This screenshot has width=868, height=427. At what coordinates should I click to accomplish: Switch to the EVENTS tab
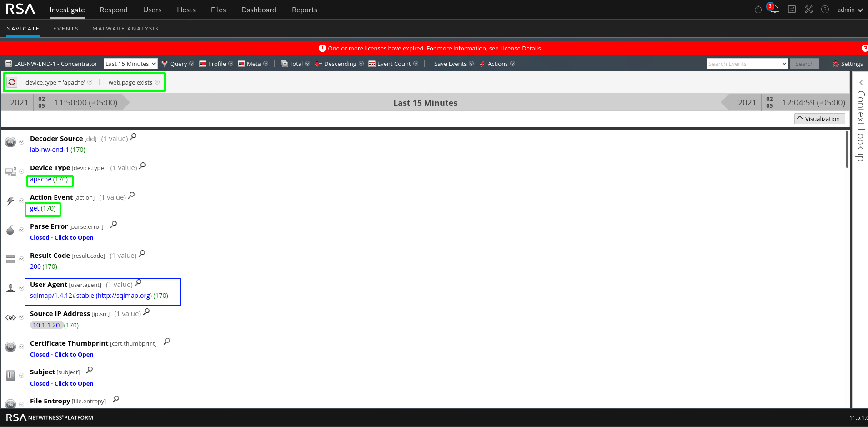click(65, 28)
